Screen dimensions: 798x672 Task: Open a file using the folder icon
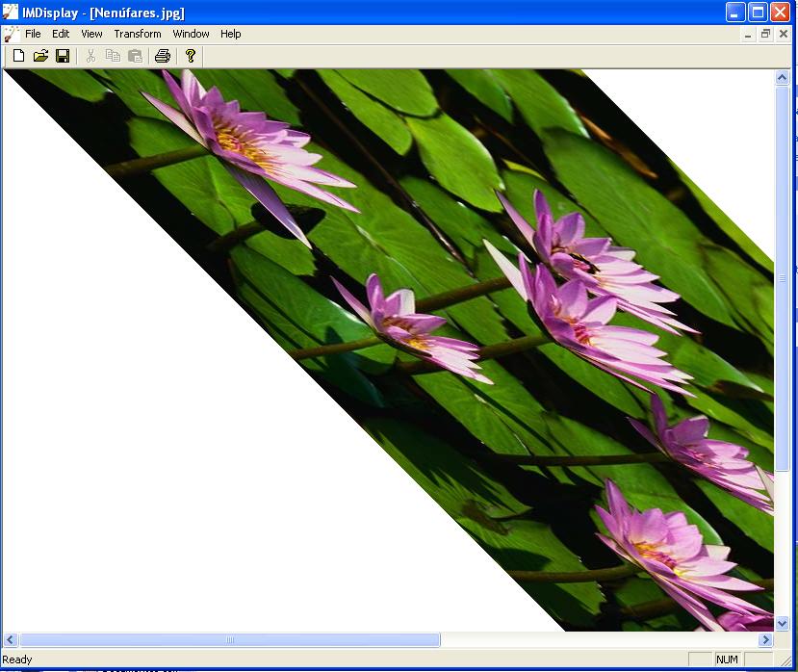coord(40,56)
